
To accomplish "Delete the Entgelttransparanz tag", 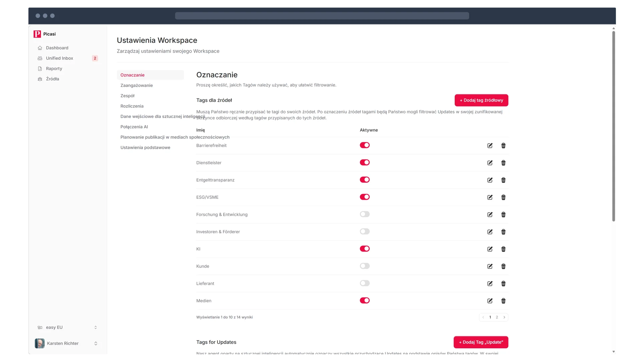I will pos(503,180).
